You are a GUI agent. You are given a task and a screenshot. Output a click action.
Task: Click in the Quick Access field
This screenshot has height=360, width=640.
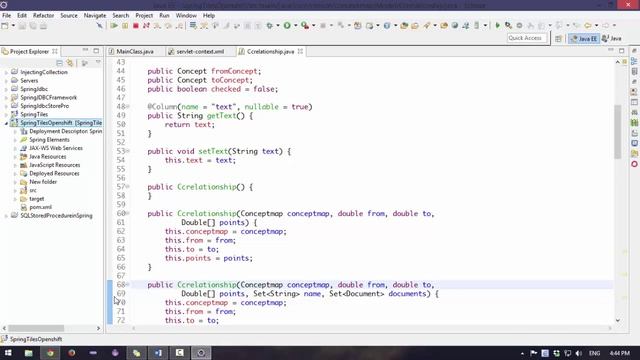[x=527, y=38]
